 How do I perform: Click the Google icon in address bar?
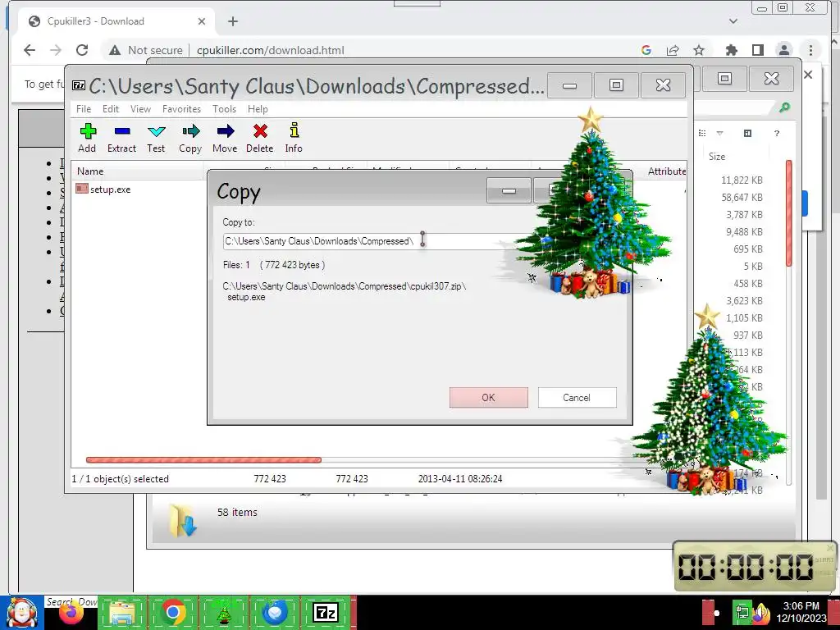point(646,50)
